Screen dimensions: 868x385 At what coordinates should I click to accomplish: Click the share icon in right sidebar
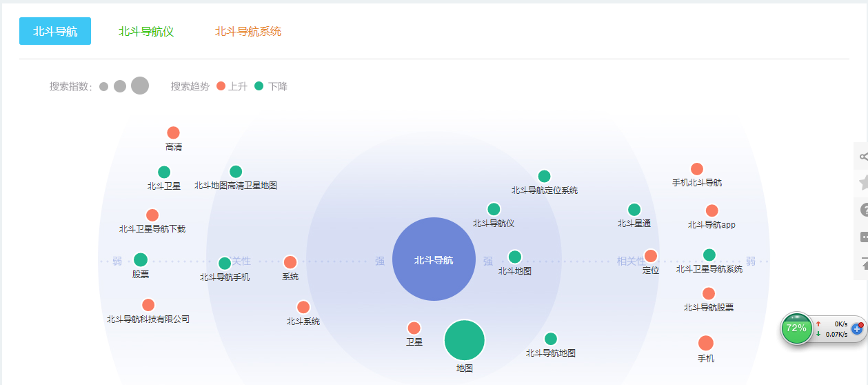(862, 157)
